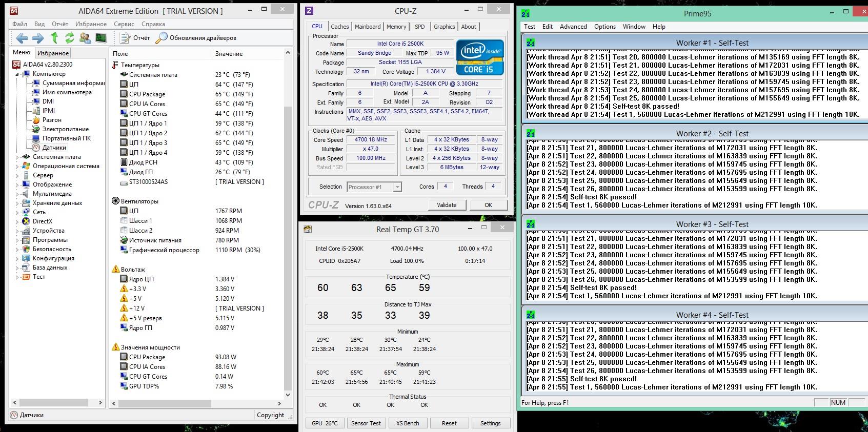Click the Validate button in CPU-Z
Image resolution: width=868 pixels, height=432 pixels.
[447, 205]
